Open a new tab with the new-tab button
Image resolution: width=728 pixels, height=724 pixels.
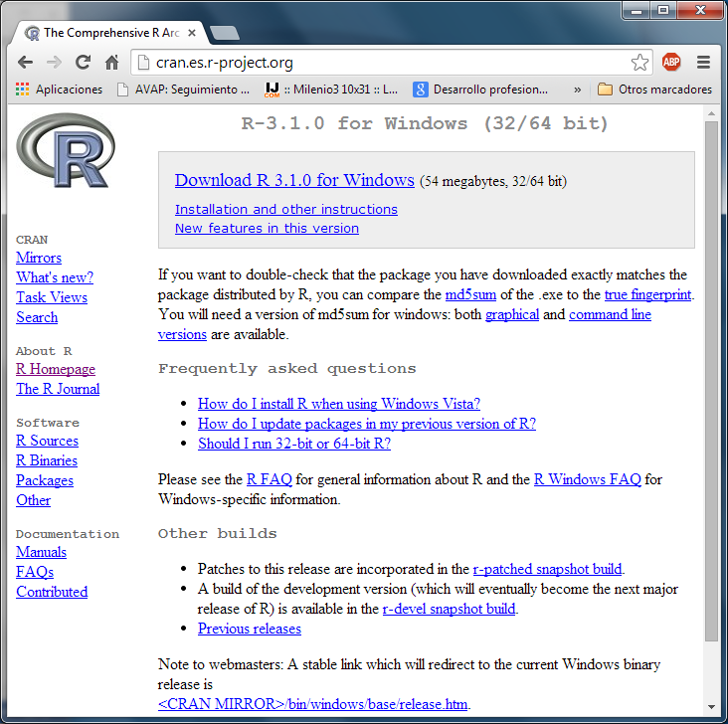pyautogui.click(x=224, y=33)
